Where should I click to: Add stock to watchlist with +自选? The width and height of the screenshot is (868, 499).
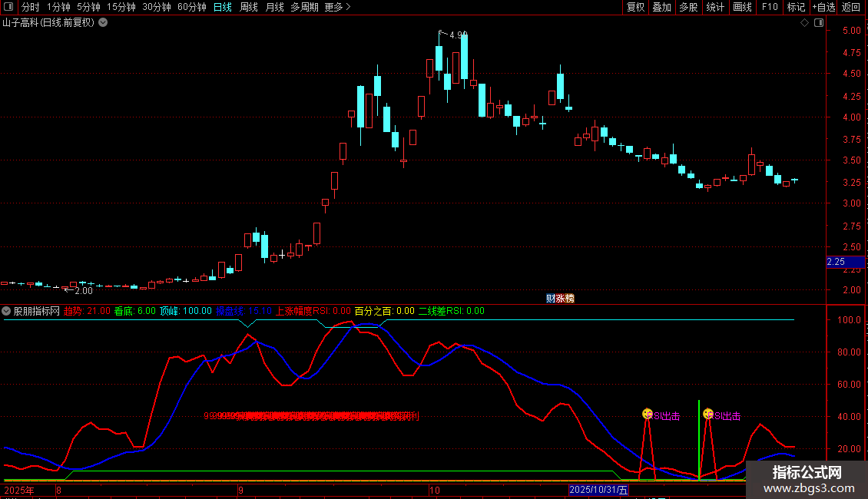pos(823,7)
